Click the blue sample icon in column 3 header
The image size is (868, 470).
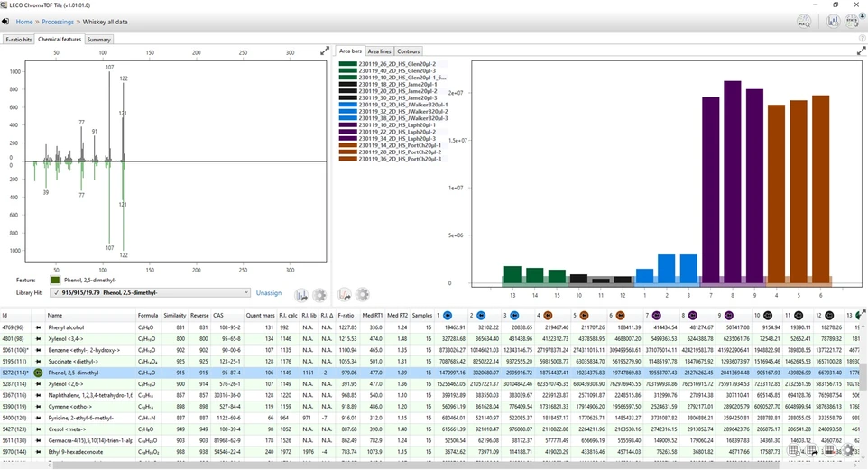click(x=514, y=316)
